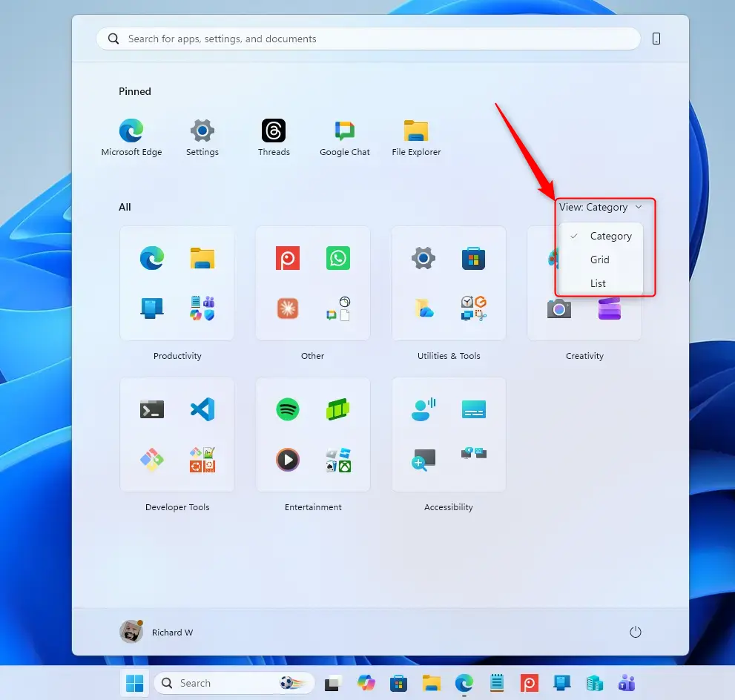The image size is (735, 700).
Task: Focus the apps, settings, documents search box
Action: coord(369,39)
